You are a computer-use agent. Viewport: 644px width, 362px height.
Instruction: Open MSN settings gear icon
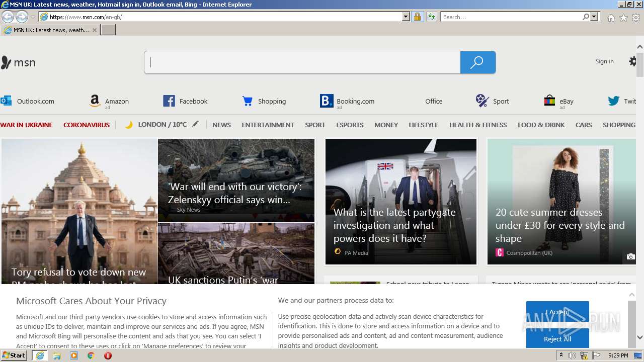pos(633,61)
